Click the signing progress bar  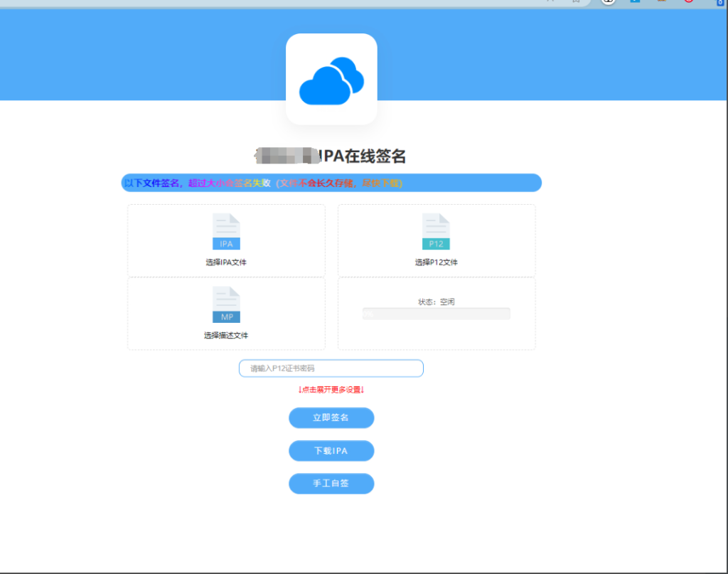436,313
